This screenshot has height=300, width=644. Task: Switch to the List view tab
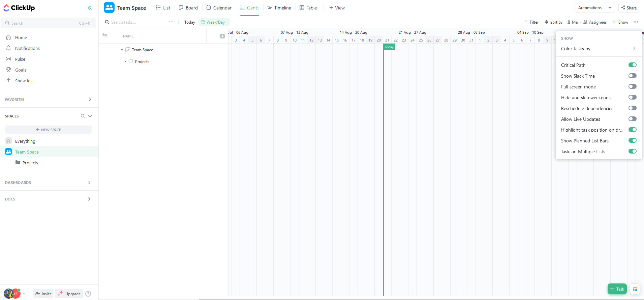point(163,8)
